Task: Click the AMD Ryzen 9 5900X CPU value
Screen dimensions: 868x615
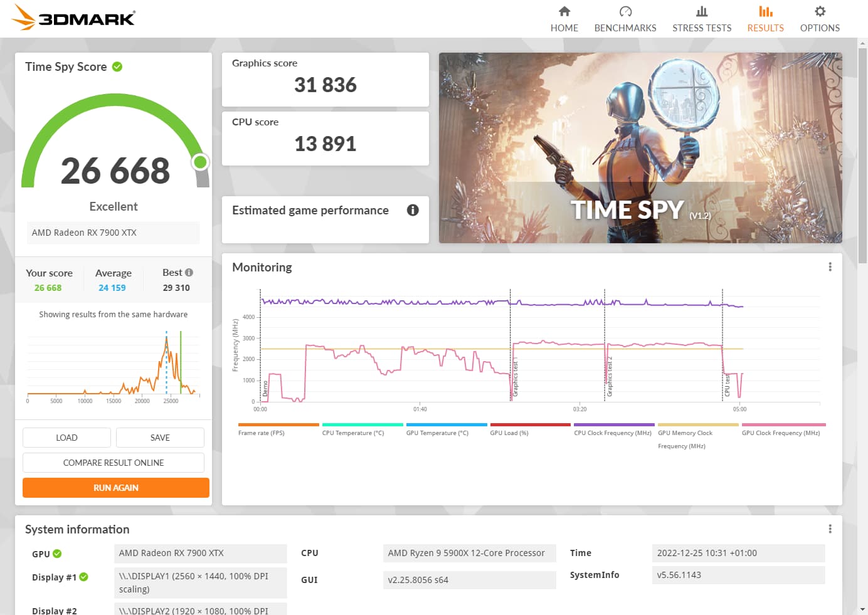Action: [469, 553]
